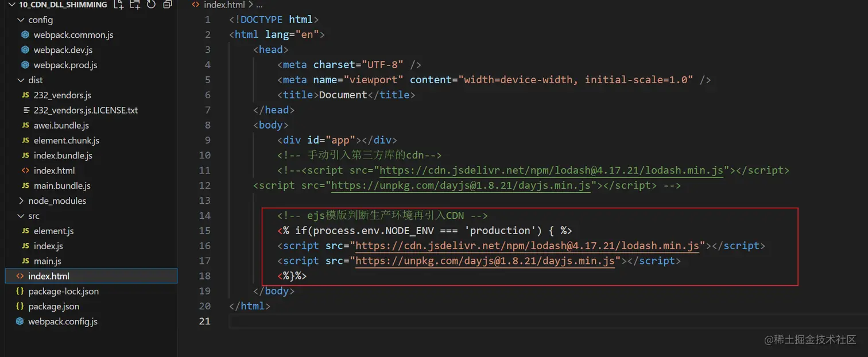This screenshot has width=868, height=357.
Task: Collapse the src folder
Action: tap(21, 216)
